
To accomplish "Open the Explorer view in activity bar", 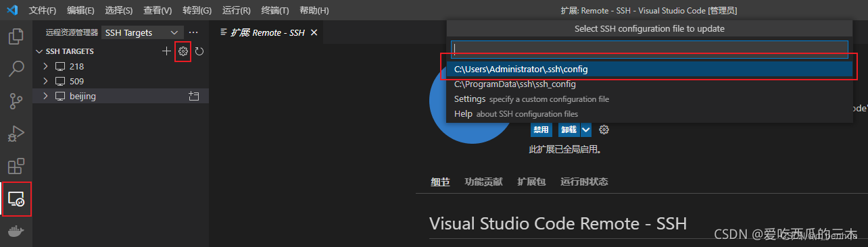I will pos(16,36).
